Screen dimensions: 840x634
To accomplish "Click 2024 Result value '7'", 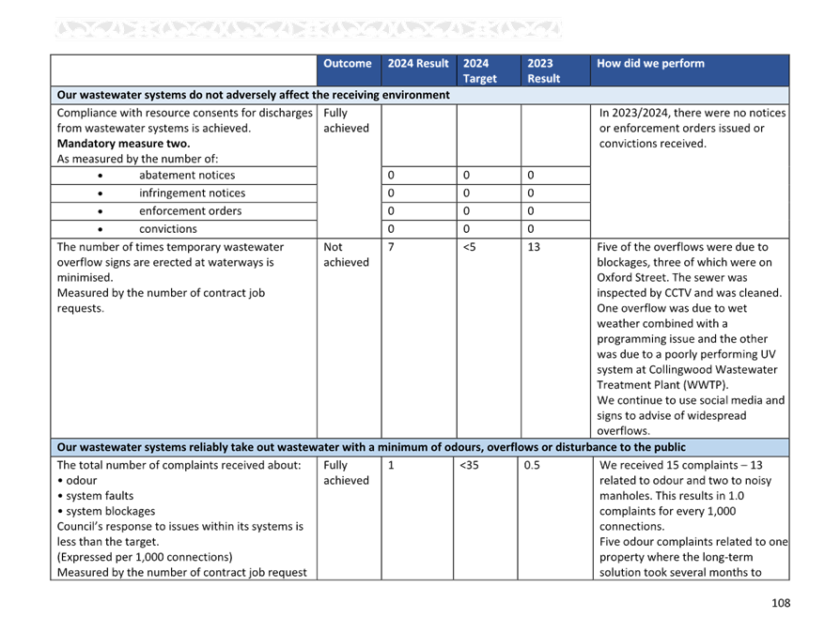I will tap(391, 247).
